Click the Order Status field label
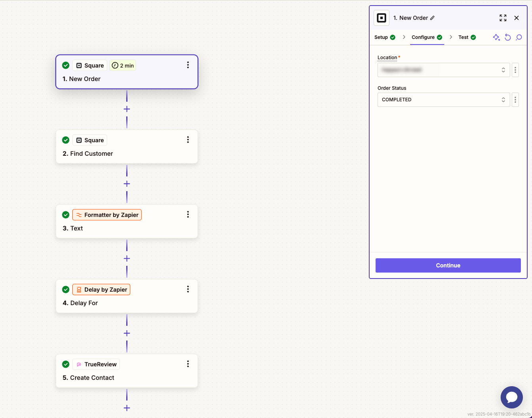The height and width of the screenshot is (418, 532). tap(392, 88)
